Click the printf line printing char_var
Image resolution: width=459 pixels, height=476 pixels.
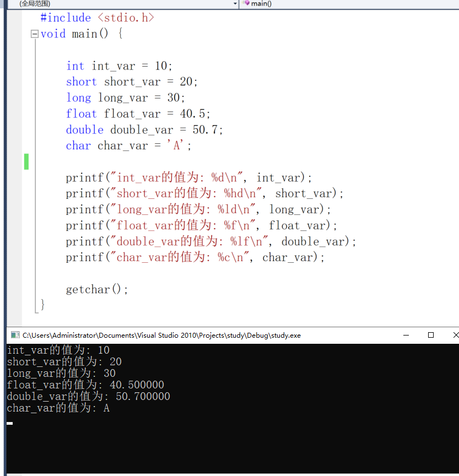point(195,257)
